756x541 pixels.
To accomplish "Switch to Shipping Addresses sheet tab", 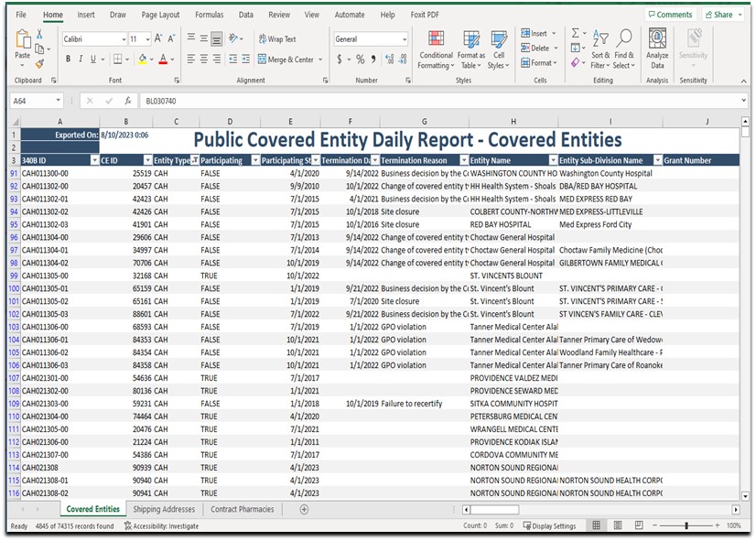I will coord(164,509).
